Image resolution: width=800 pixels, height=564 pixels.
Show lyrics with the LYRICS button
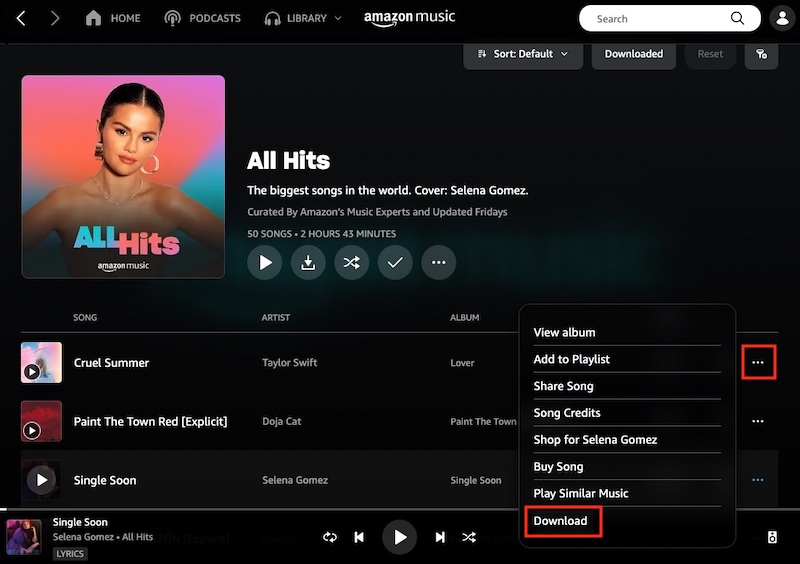(x=70, y=553)
